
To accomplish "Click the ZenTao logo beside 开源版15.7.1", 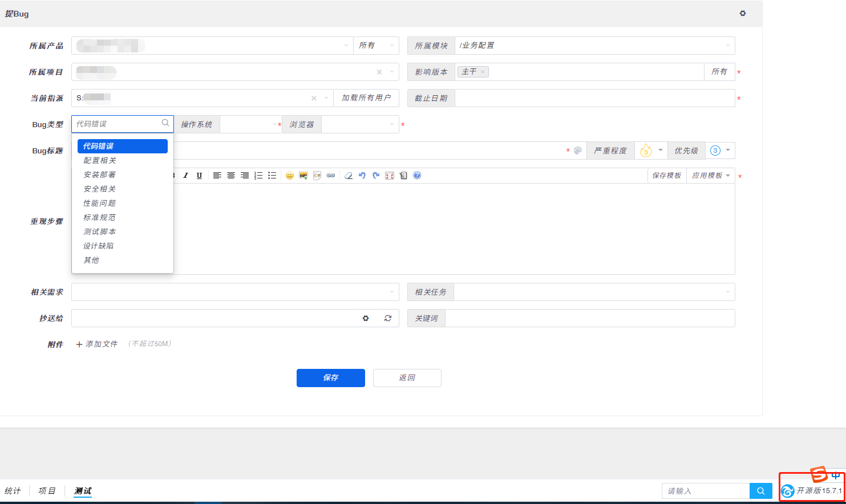I will pyautogui.click(x=788, y=491).
